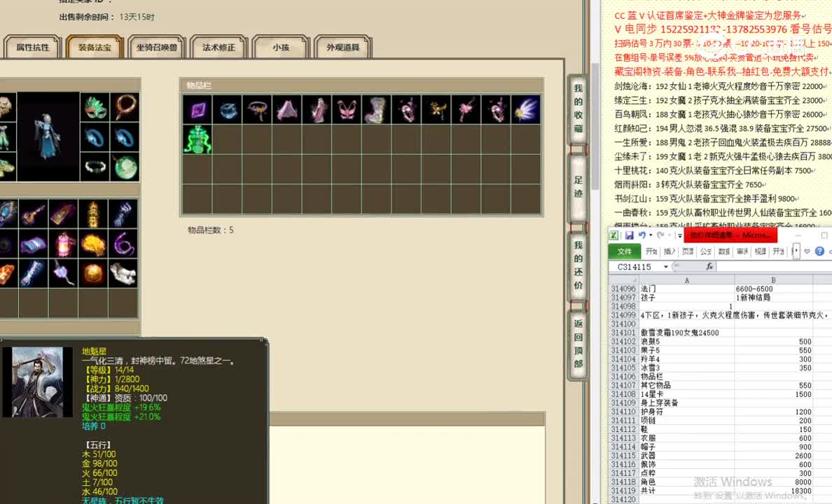Screen dimensions: 832x504
Task: Open 我的收藏 from the sidebar
Action: (x=577, y=108)
